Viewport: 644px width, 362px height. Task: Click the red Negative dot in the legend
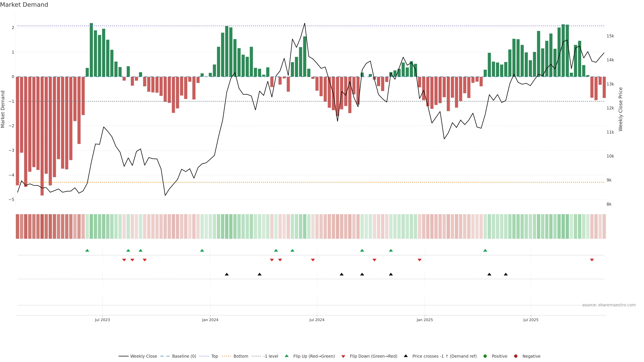click(516, 356)
